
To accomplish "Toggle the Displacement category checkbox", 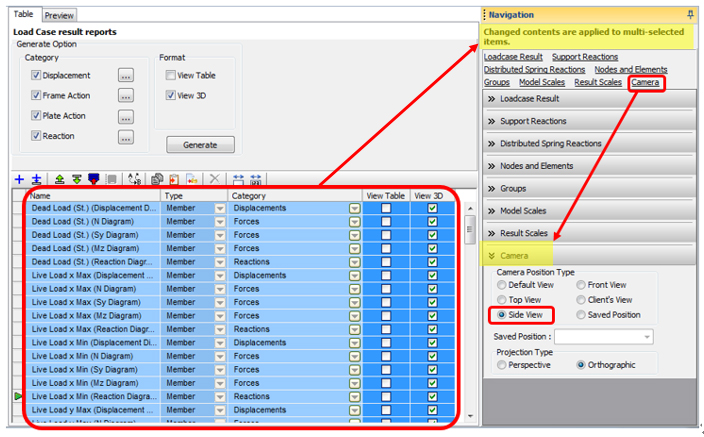I will click(x=36, y=75).
